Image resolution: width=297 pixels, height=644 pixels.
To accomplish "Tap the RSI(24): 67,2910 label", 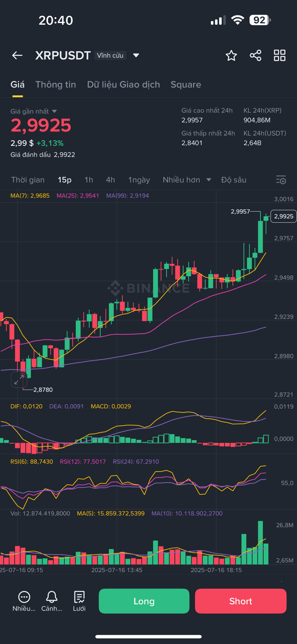I will (136, 462).
